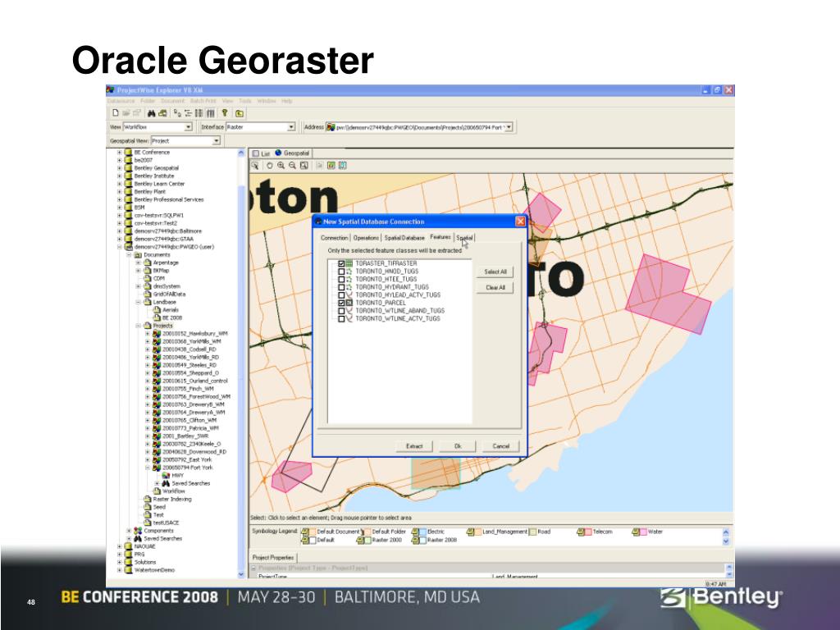Click the BE Conference datasource icon
Viewport: 840px width, 630px height.
click(128, 152)
